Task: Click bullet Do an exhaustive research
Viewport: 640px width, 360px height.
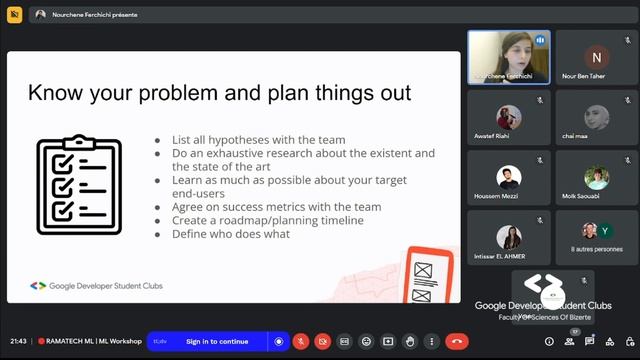Action: coord(303,160)
